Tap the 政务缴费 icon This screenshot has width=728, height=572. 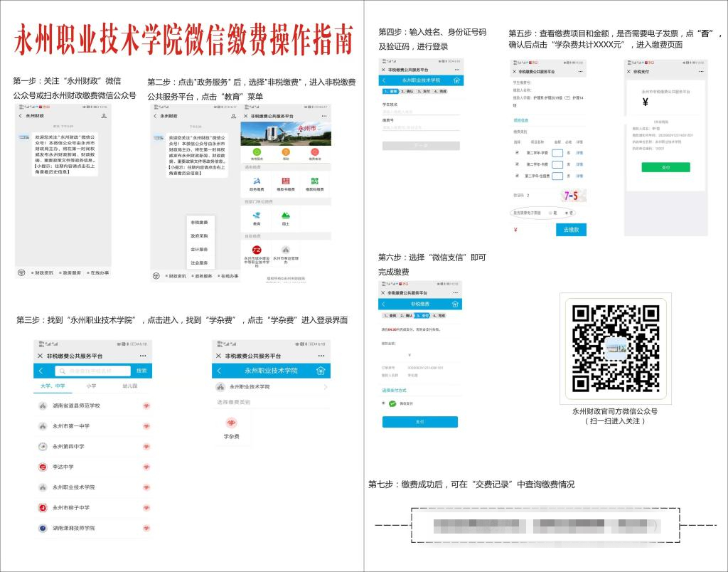click(257, 182)
